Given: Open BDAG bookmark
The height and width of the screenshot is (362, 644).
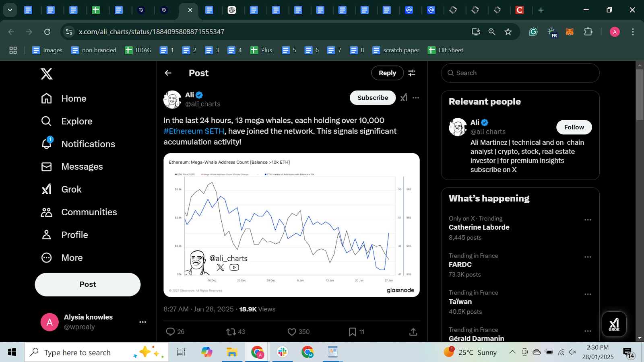Looking at the screenshot, I should [x=138, y=50].
